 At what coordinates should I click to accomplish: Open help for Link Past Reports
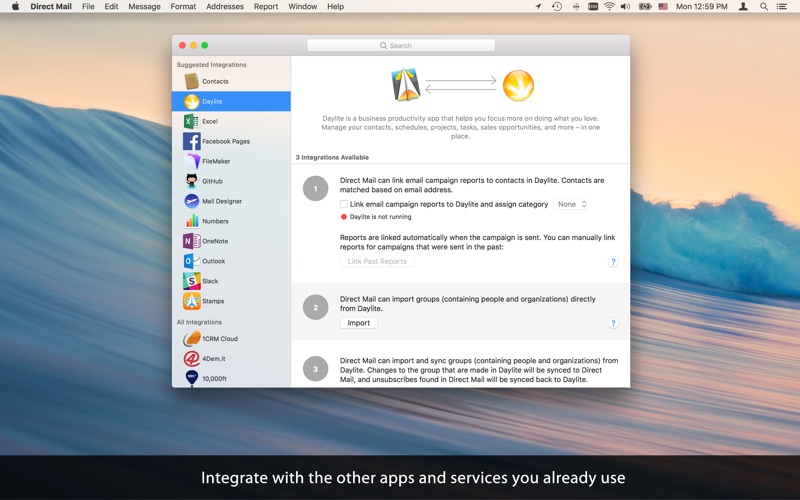(613, 261)
